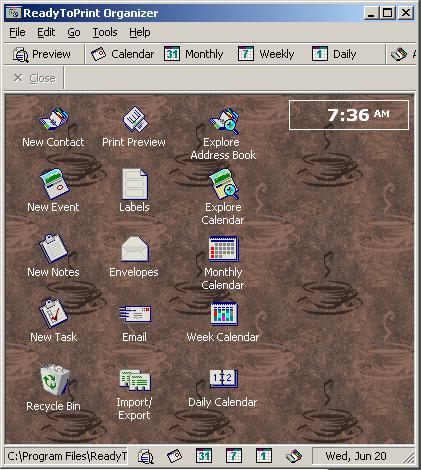The width and height of the screenshot is (421, 470).
Task: Click the Preview toolbar button
Action: click(x=42, y=54)
